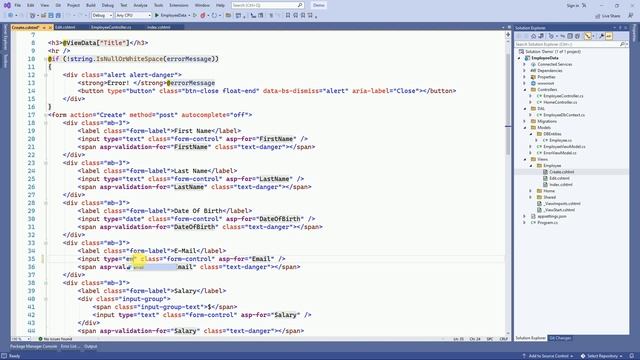Toggle highlighted Track Active Item button
The height and width of the screenshot is (360, 640).
point(588,36)
